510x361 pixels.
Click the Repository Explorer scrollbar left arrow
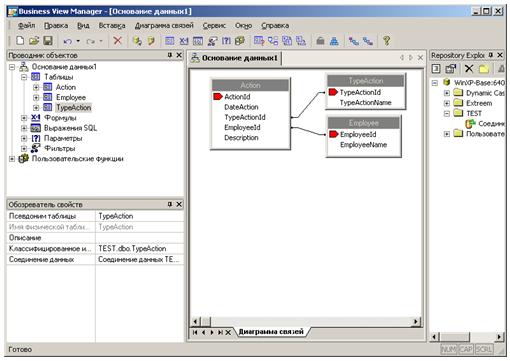pyautogui.click(x=434, y=337)
